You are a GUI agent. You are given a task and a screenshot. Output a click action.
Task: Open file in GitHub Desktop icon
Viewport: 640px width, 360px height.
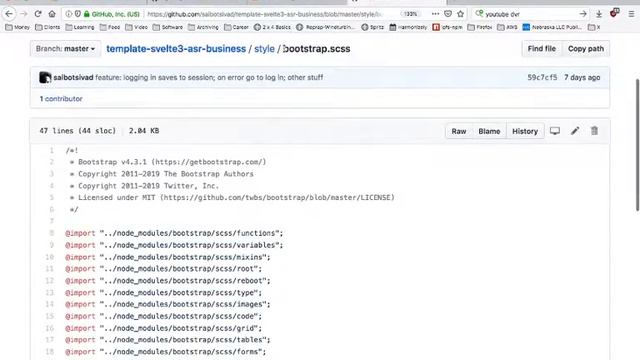point(555,131)
